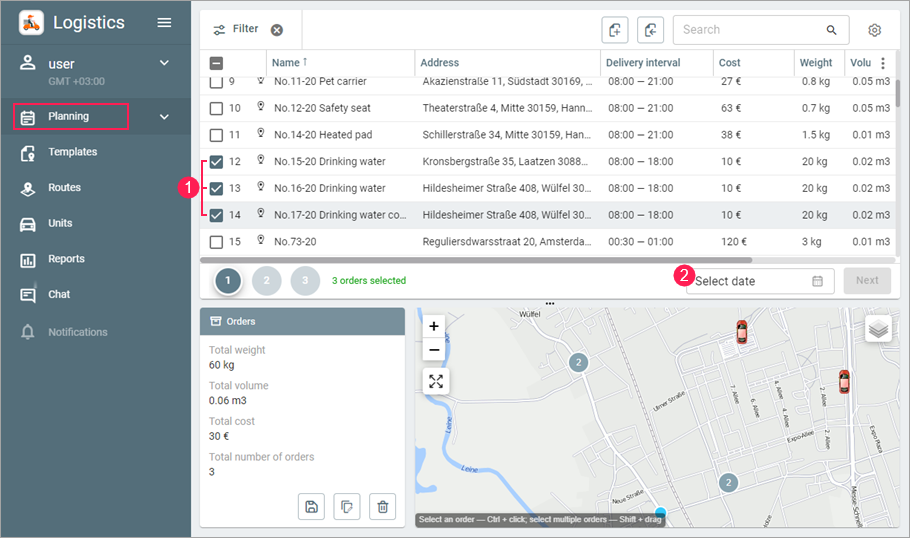Viewport: 910px width, 538px height.
Task: Click the fit-to-screen map icon
Action: 434,381
